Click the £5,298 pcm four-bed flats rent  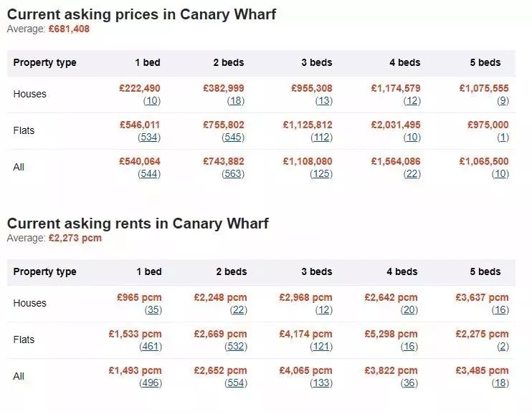coord(391,334)
